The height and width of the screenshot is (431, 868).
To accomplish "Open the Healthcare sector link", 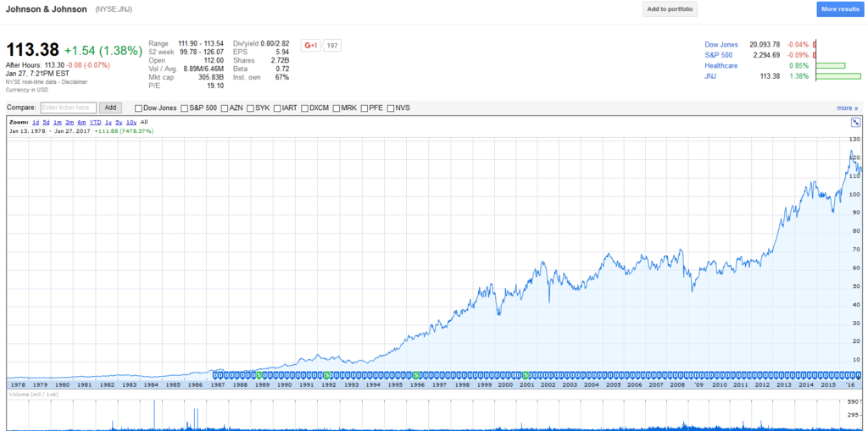I will [x=721, y=65].
